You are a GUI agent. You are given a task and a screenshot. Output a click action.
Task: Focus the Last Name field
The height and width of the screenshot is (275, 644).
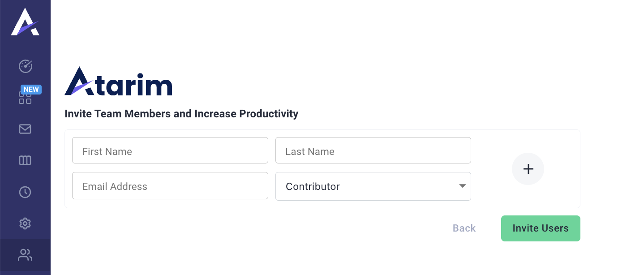(x=373, y=150)
